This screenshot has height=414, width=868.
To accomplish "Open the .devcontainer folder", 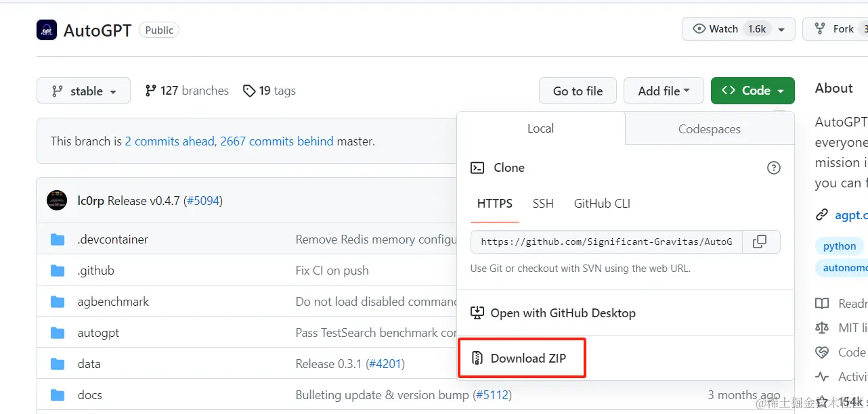I will (112, 239).
